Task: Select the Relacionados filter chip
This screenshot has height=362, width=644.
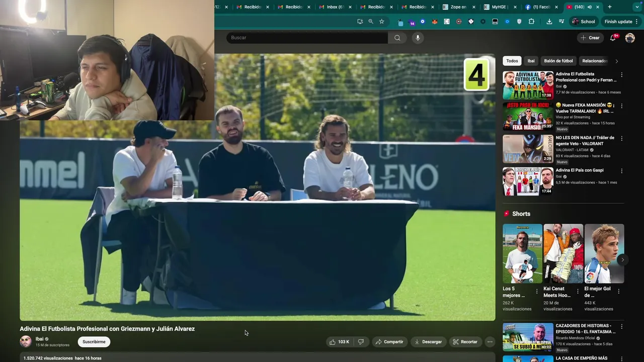Action: point(595,61)
